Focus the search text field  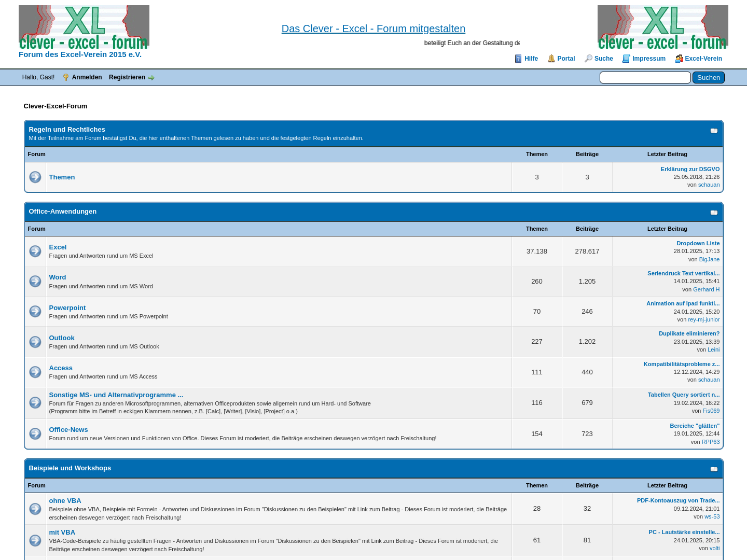[x=645, y=77]
